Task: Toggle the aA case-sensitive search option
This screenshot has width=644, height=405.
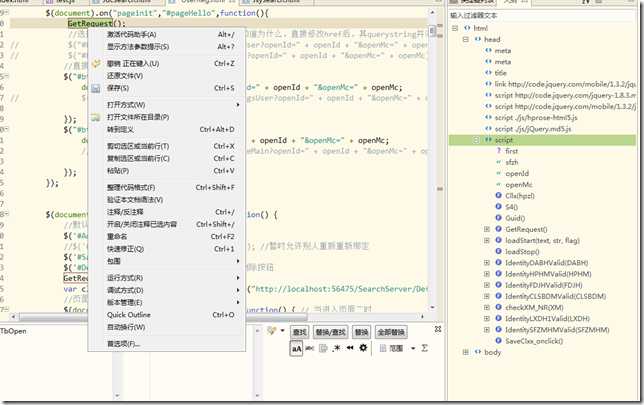Action: [x=296, y=349]
